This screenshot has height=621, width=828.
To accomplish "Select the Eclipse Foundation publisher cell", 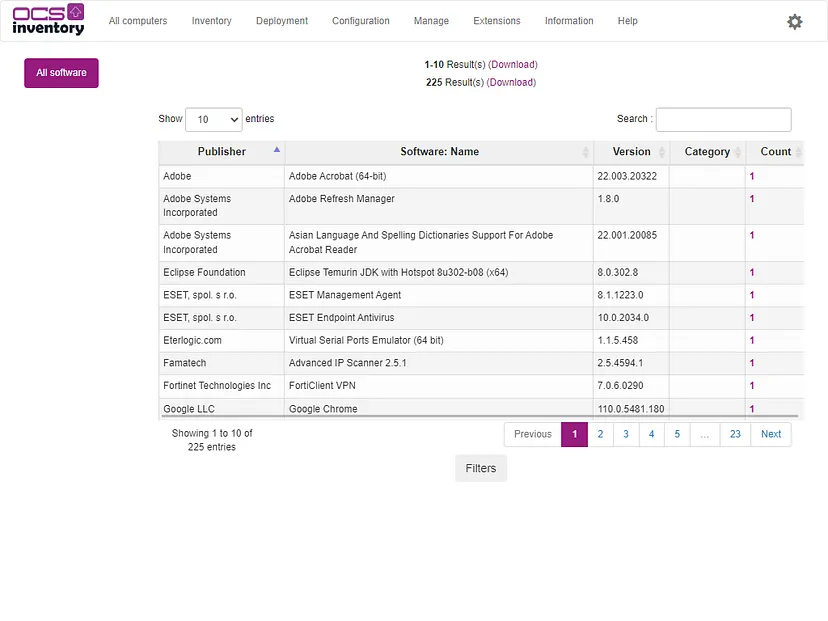I will pos(221,272).
